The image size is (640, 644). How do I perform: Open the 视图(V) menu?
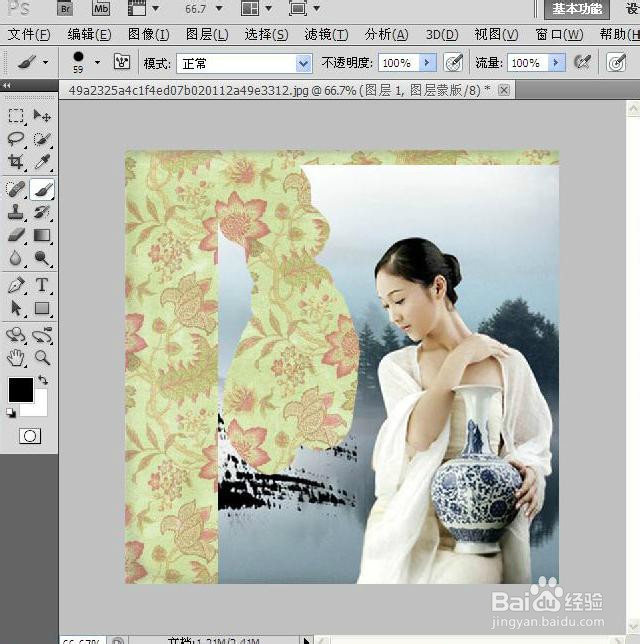496,34
